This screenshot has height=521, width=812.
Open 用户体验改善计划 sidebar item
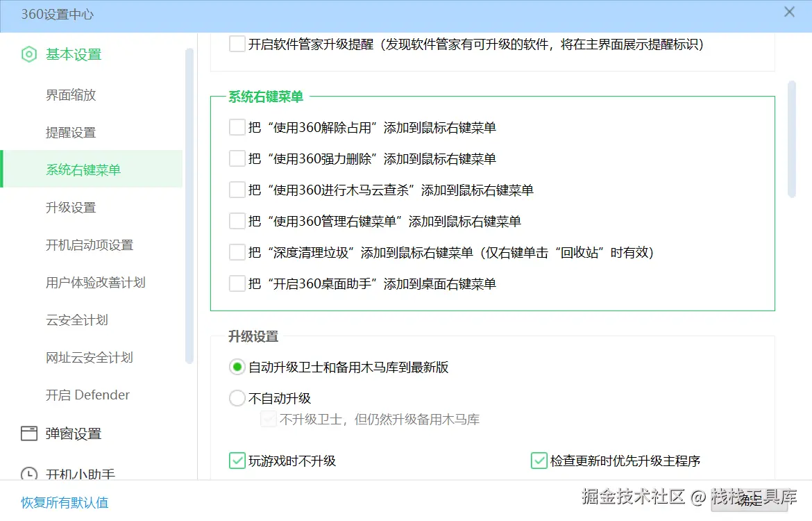pyautogui.click(x=96, y=283)
